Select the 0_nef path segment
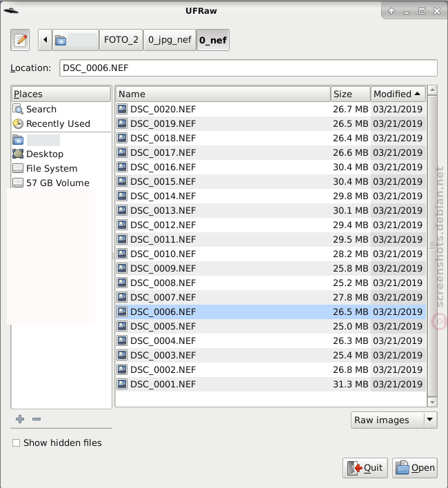This screenshot has height=488, width=448. click(x=213, y=40)
